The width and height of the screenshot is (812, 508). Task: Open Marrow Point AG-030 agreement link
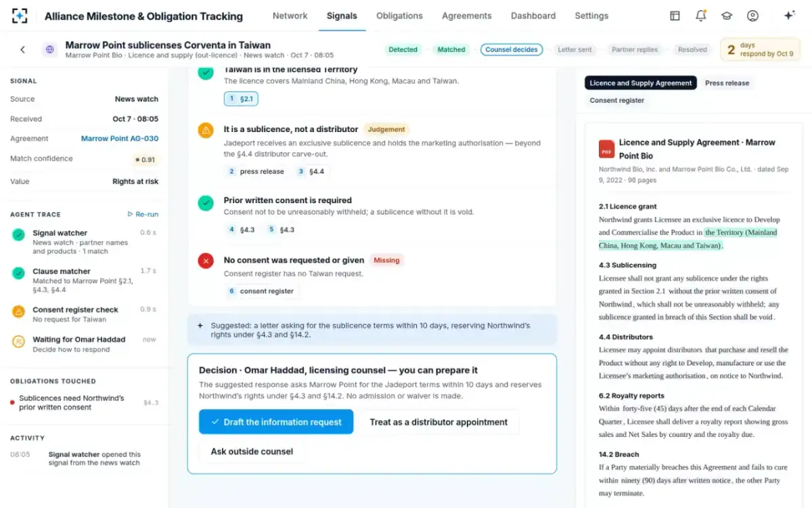pyautogui.click(x=120, y=139)
